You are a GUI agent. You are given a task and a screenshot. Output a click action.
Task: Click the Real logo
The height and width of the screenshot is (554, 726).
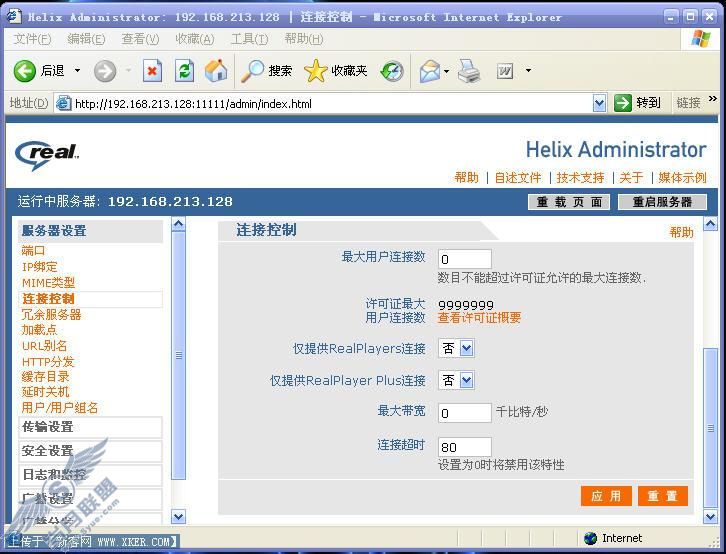coord(47,155)
